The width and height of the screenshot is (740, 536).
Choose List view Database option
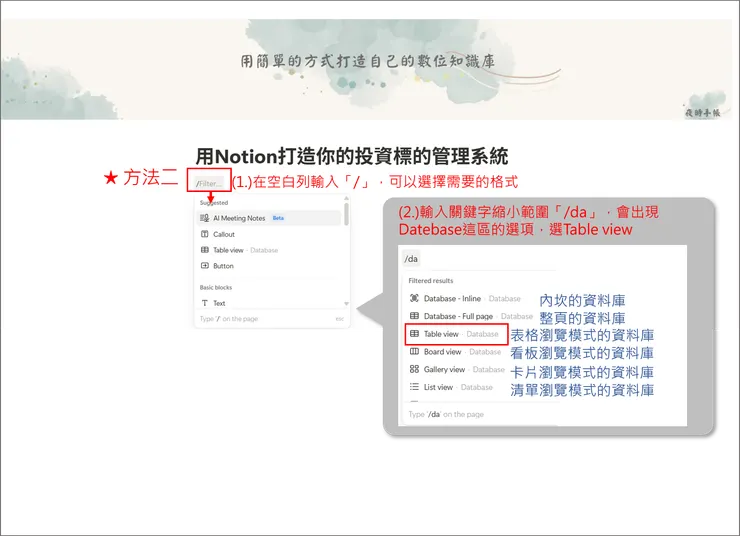click(457, 387)
